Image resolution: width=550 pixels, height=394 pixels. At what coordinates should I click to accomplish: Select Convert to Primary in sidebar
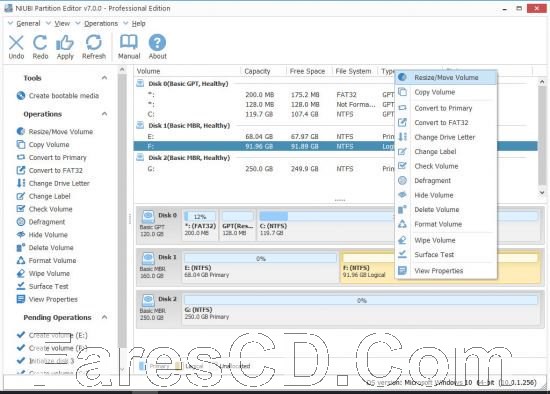click(52, 158)
